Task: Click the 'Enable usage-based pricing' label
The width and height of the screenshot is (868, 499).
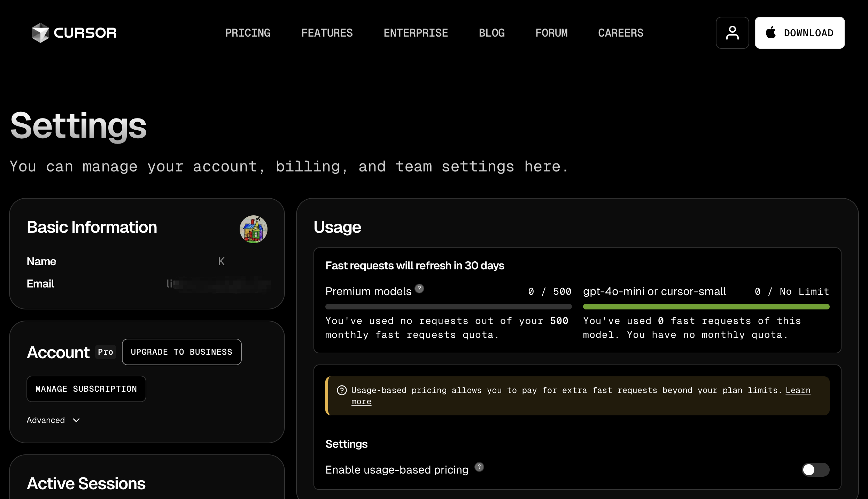Action: pos(397,470)
